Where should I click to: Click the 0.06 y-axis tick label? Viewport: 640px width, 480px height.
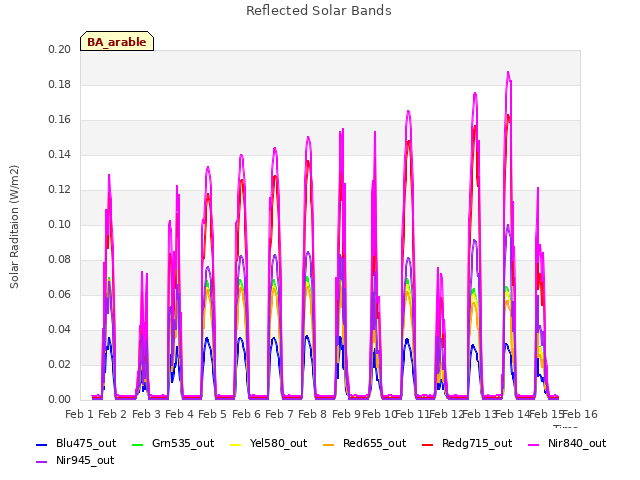pyautogui.click(x=60, y=295)
